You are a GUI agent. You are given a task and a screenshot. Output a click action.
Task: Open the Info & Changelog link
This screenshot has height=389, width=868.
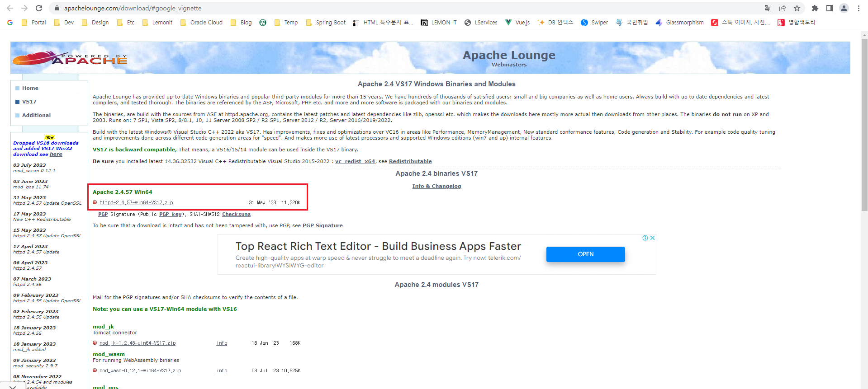coord(436,186)
